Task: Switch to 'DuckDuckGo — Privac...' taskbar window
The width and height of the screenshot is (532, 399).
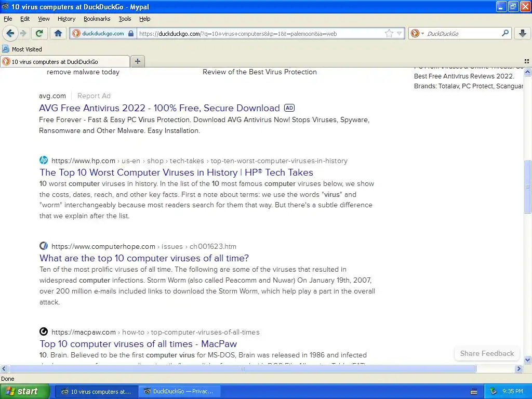Action: click(179, 391)
